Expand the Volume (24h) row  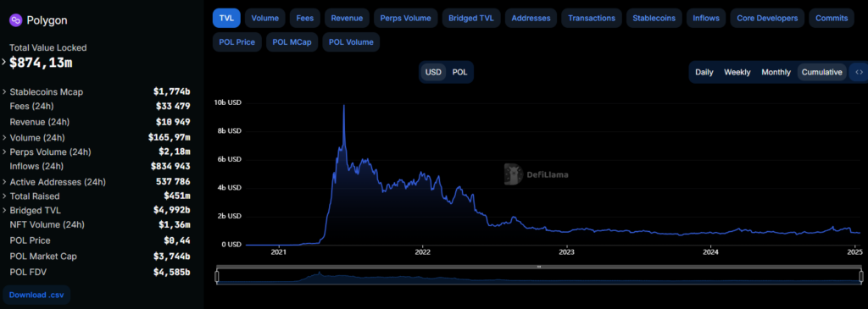4,138
